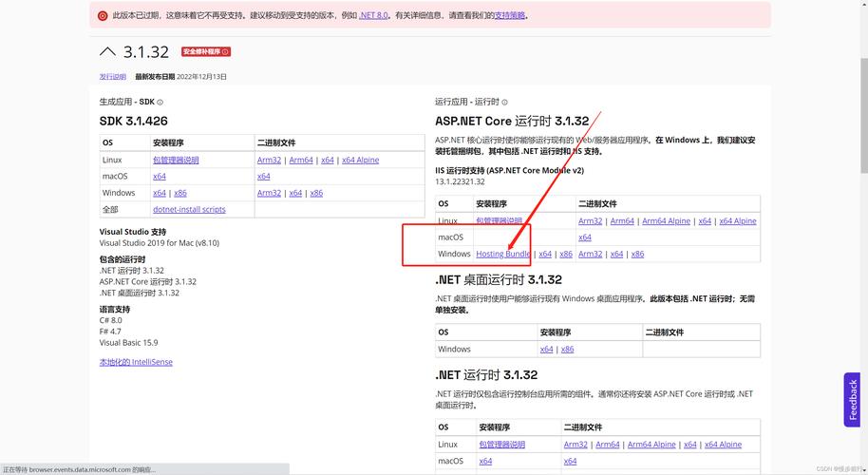868x475 pixels.
Task: Open the 本地化的 IntelliSense link
Action: [136, 362]
